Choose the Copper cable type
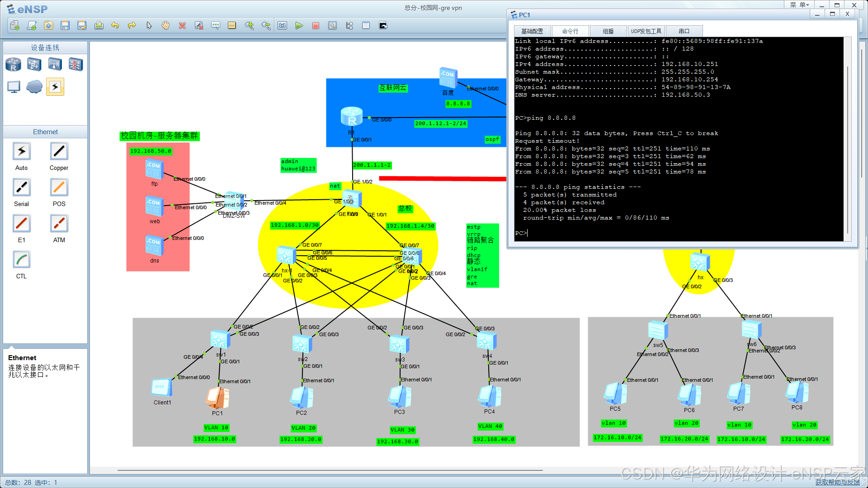Image resolution: width=868 pixels, height=488 pixels. [x=59, y=151]
